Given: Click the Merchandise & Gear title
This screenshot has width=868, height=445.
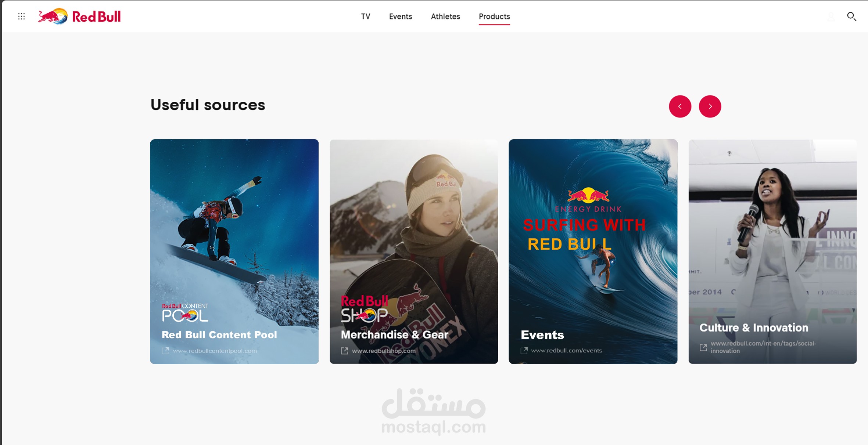Looking at the screenshot, I should click(394, 335).
